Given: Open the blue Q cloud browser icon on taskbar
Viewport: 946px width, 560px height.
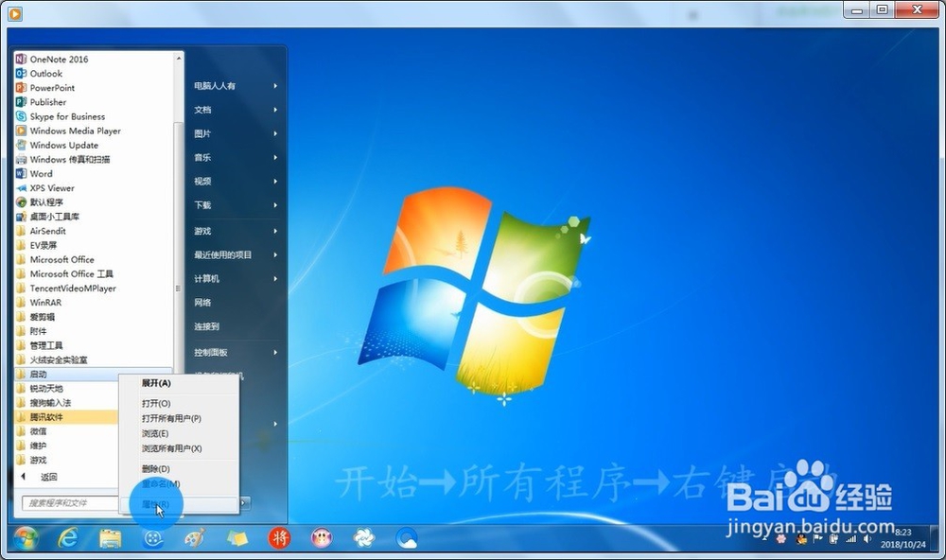Looking at the screenshot, I should click(x=406, y=537).
